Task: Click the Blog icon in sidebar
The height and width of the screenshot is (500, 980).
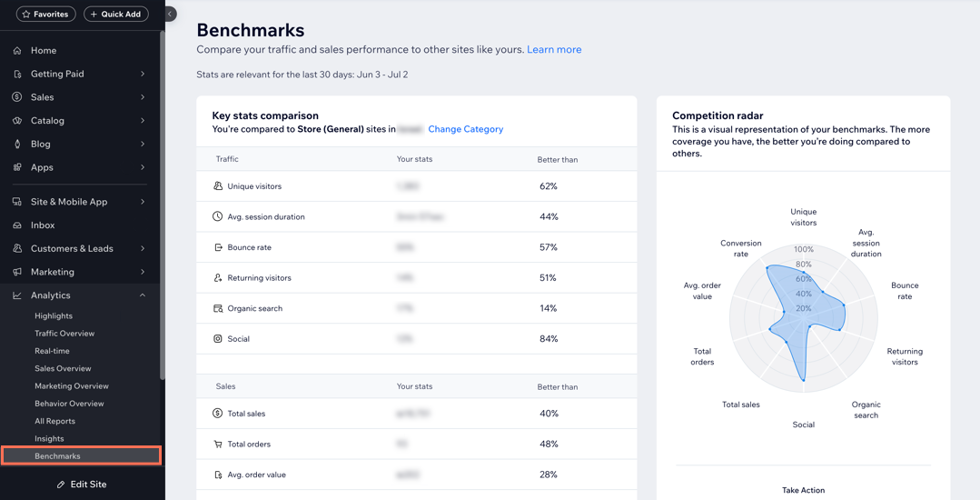Action: [x=17, y=145]
